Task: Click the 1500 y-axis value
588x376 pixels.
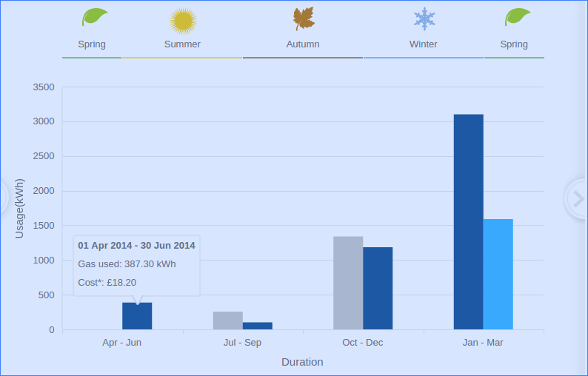Action: (44, 226)
